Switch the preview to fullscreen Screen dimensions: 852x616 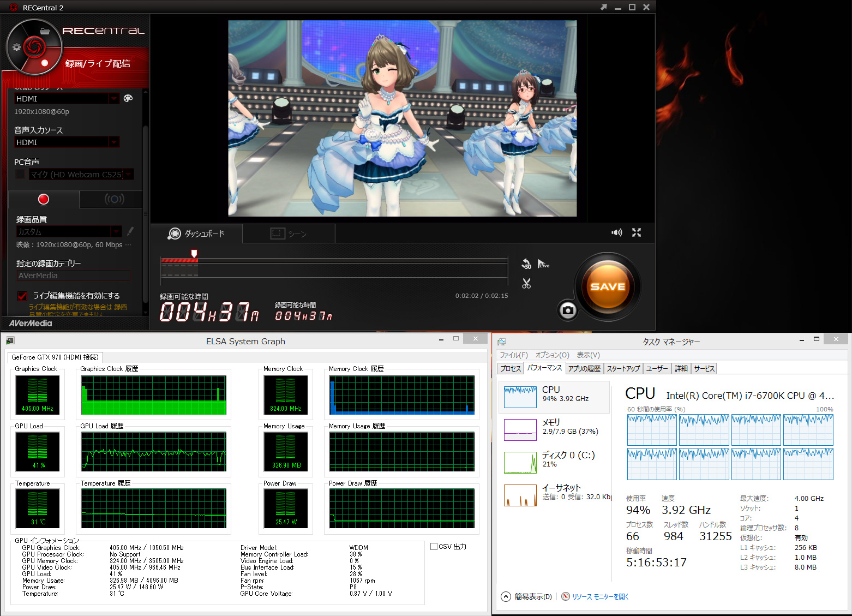[x=637, y=232]
